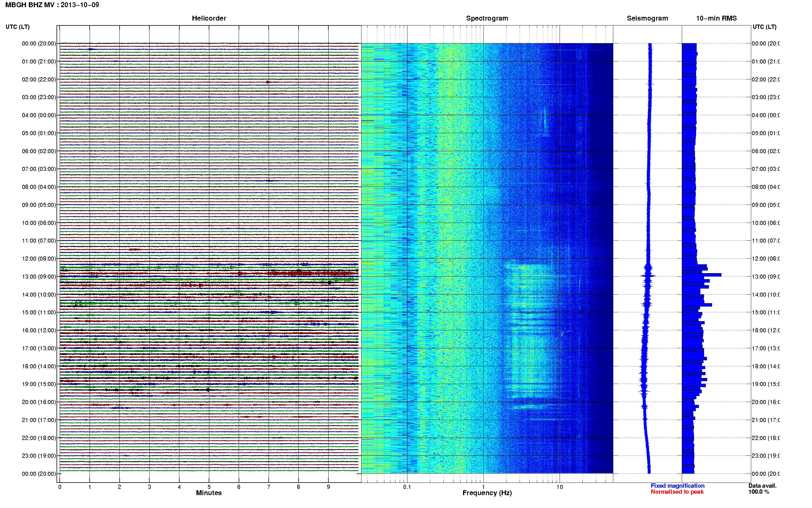The height and width of the screenshot is (508, 812).
Task: Click the left time label '23:00 (19:00)'
Action: 39,456
